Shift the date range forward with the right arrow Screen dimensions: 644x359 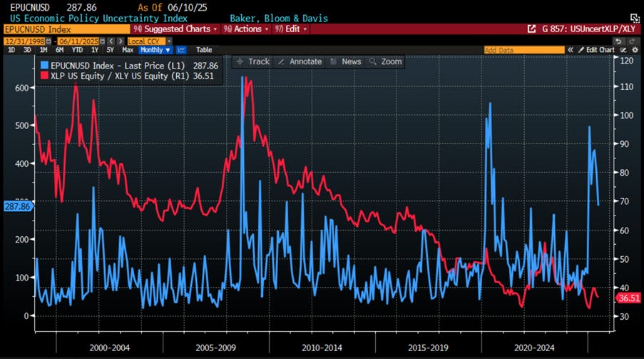121,41
